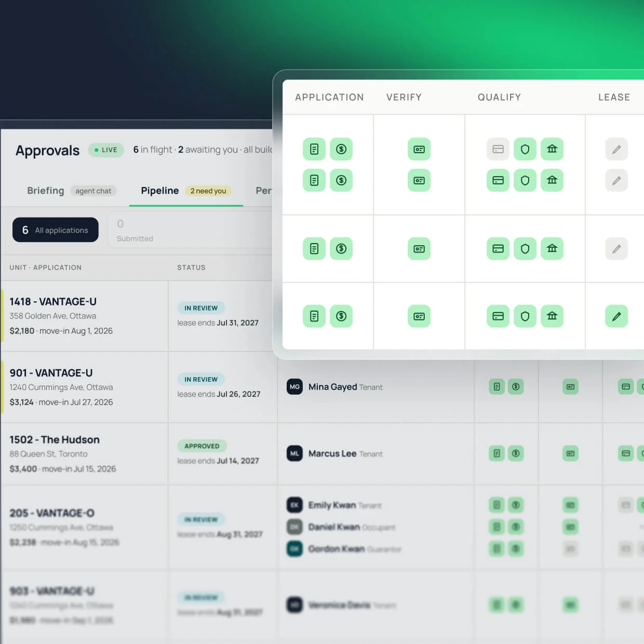Open the 1502 - The Hudson application

[55, 439]
